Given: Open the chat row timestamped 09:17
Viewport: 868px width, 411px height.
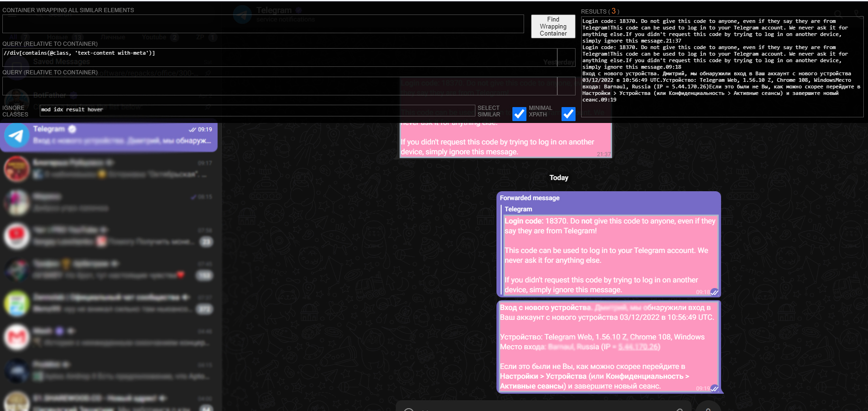Looking at the screenshot, I should [109, 169].
